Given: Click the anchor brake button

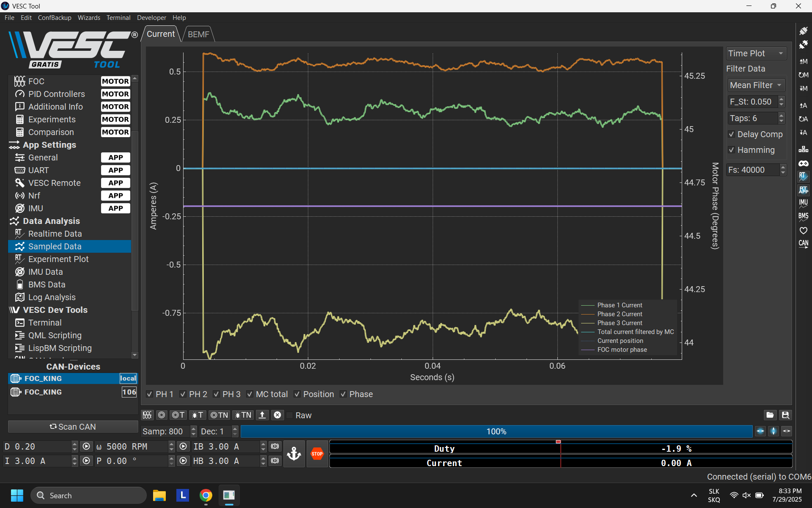Looking at the screenshot, I should tap(294, 454).
